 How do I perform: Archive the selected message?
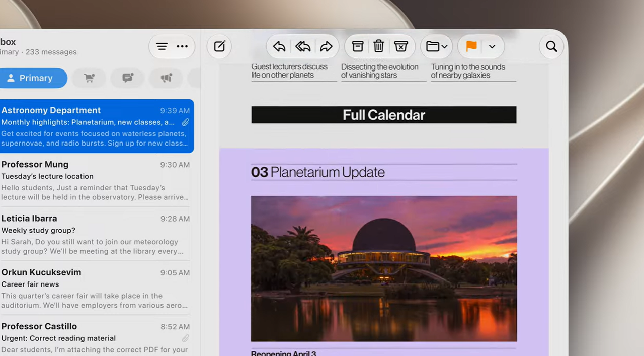click(358, 46)
